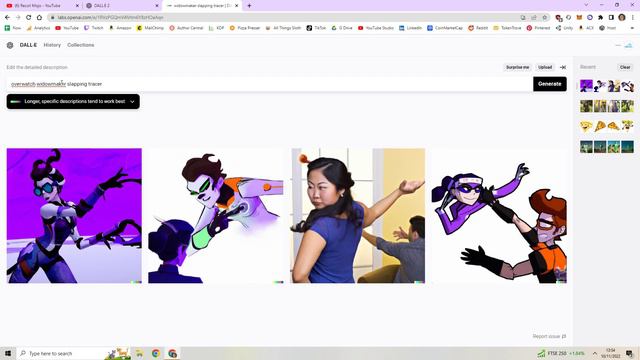Open the first dark teal recent thumbnail
Screen dimensions: 640x360
586,147
